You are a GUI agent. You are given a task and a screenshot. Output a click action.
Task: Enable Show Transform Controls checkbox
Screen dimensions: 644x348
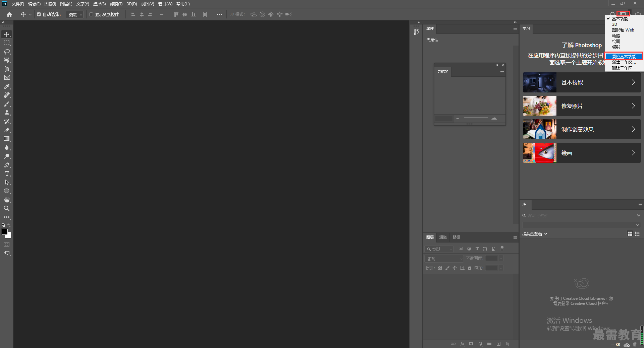(91, 14)
